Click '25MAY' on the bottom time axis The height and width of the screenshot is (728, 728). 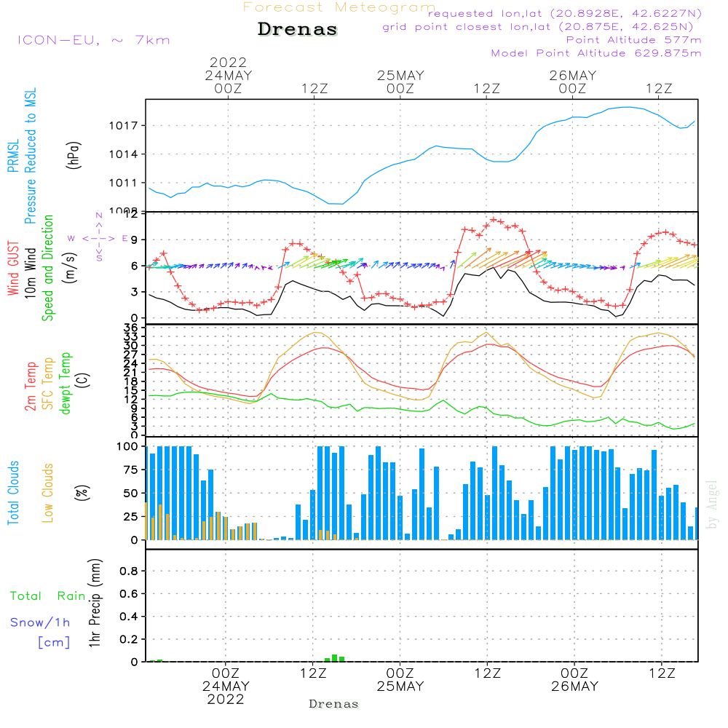[400, 687]
